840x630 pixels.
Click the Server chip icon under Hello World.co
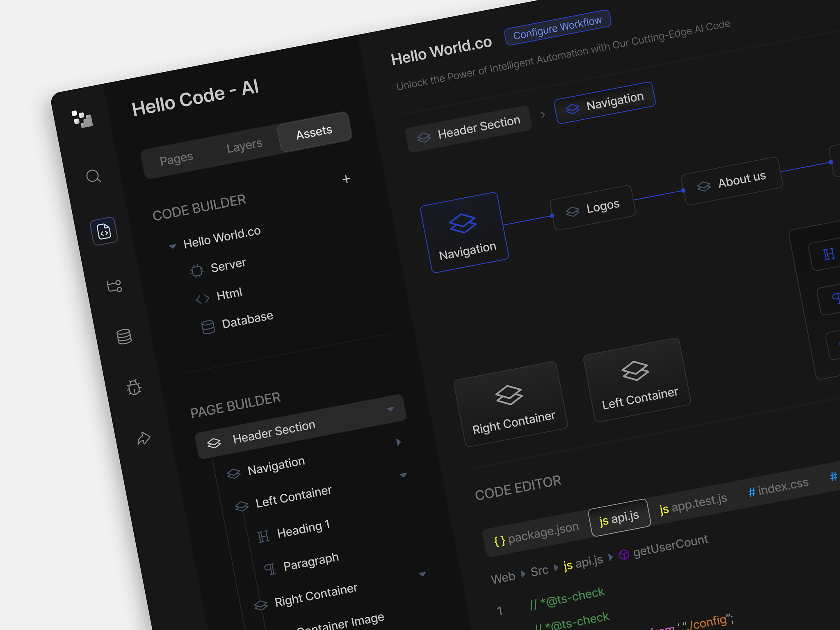click(x=197, y=270)
